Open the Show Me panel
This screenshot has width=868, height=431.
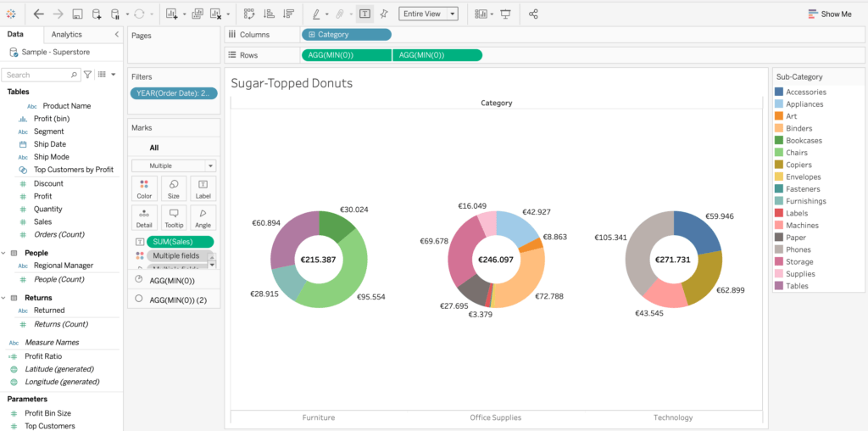point(829,14)
